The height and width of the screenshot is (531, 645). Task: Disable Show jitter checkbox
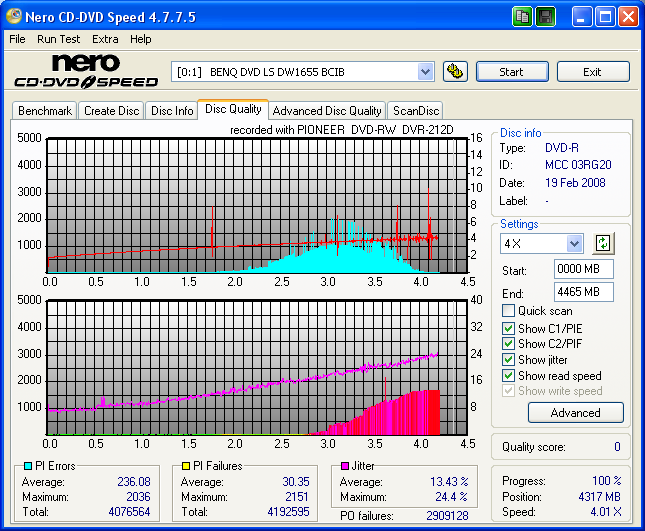point(508,359)
